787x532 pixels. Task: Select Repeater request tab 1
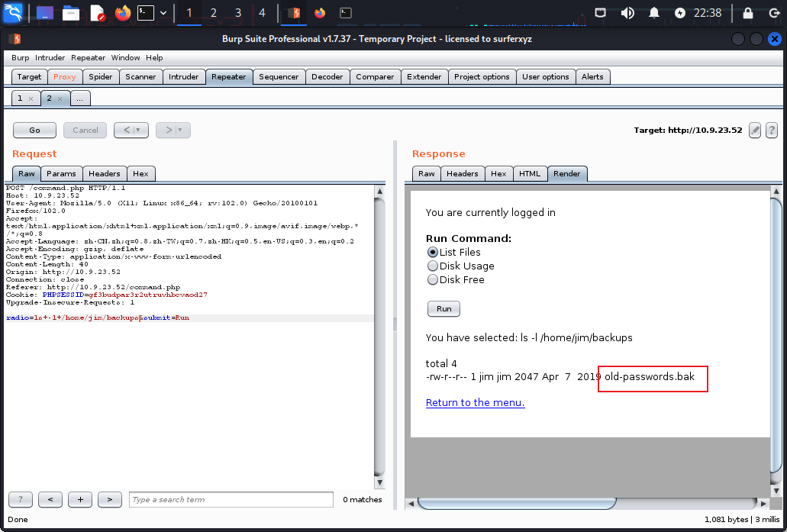tap(20, 98)
